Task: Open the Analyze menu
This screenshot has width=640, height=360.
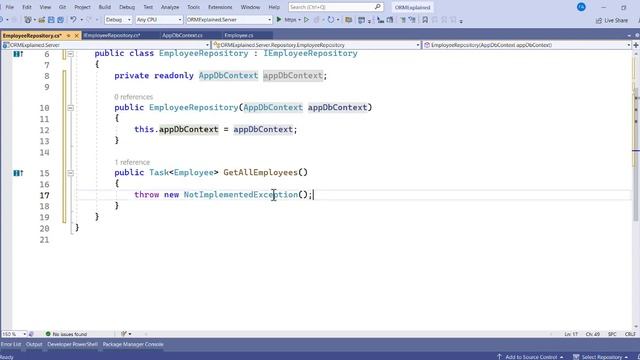Action: (170, 7)
